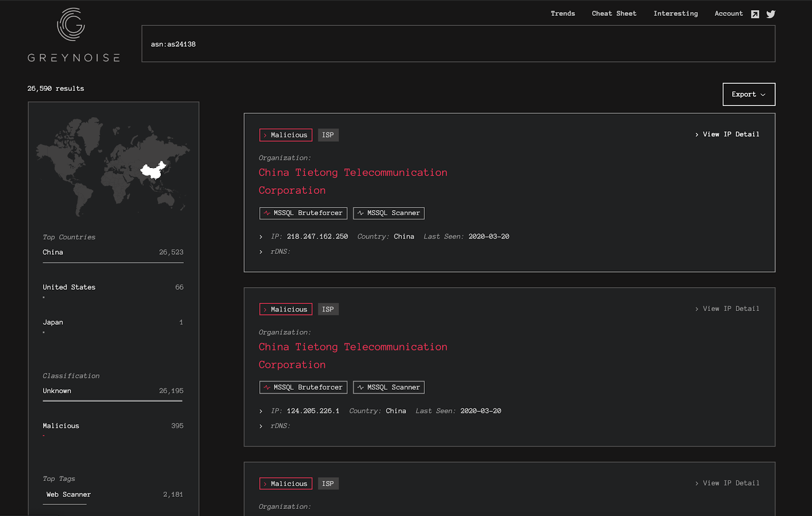This screenshot has height=516, width=812.
Task: View IP Detail on the third result card
Action: tap(727, 484)
